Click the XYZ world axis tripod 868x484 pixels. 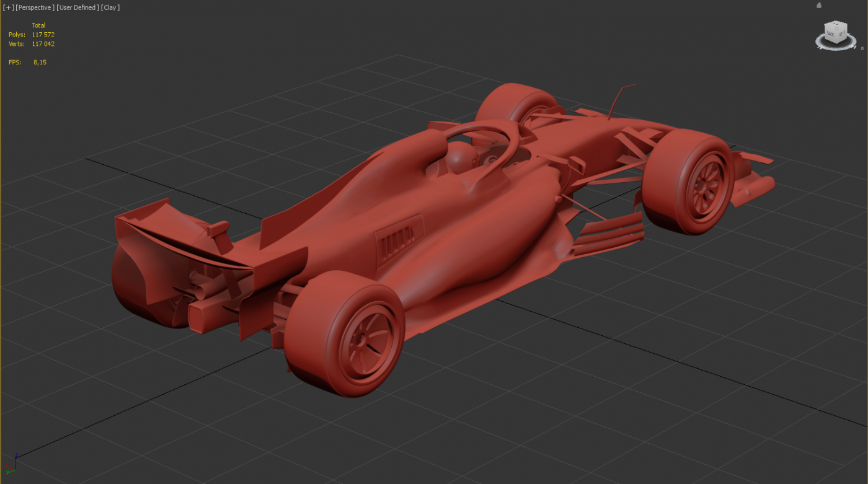pos(11,462)
